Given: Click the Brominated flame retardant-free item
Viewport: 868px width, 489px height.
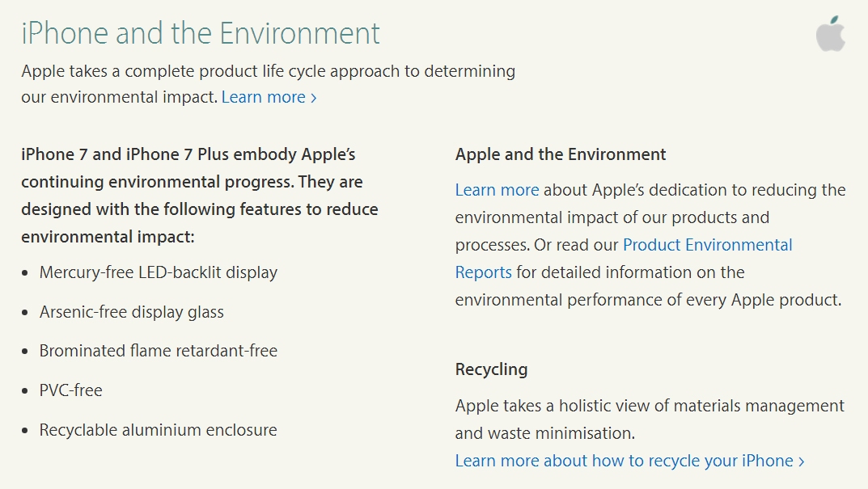Looking at the screenshot, I should click(159, 351).
